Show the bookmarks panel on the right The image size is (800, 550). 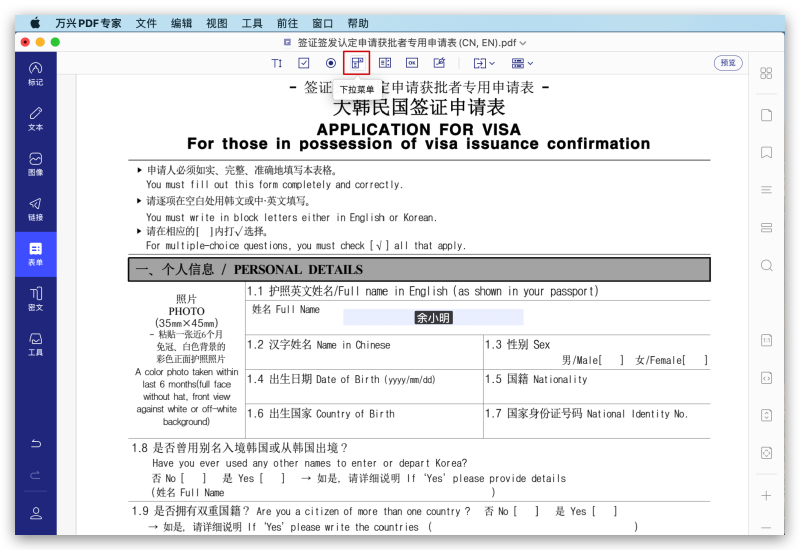coord(766,153)
